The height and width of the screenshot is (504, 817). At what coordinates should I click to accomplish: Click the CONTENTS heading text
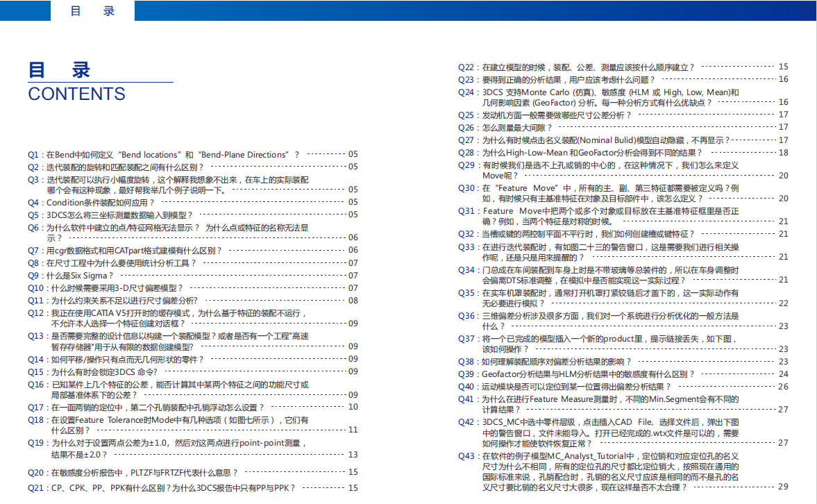(76, 94)
